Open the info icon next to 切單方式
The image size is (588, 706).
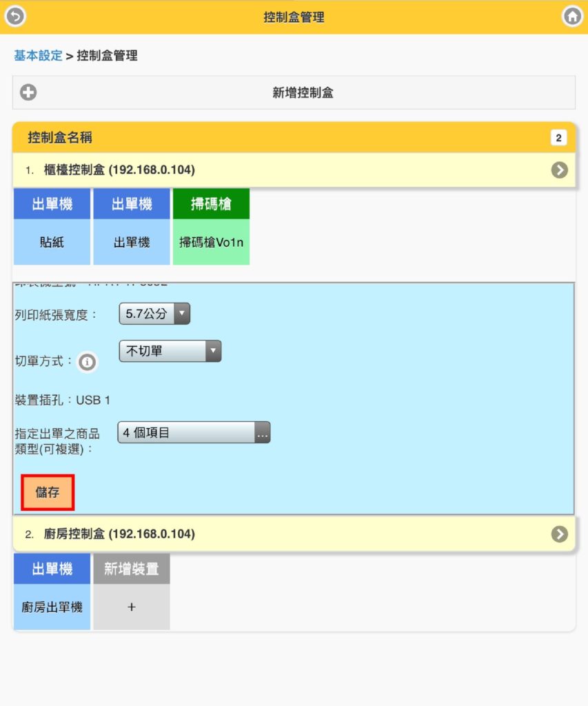click(87, 362)
